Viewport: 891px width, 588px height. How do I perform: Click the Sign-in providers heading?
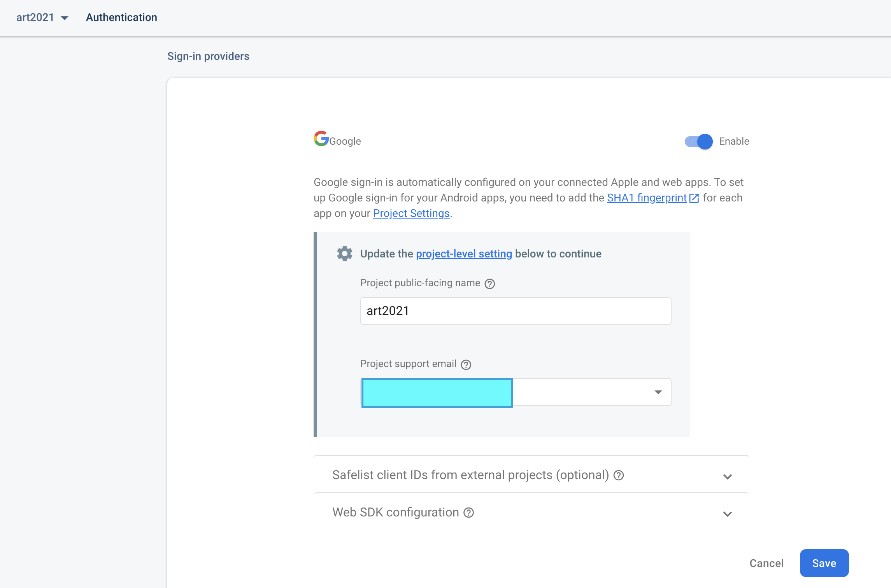click(x=208, y=56)
